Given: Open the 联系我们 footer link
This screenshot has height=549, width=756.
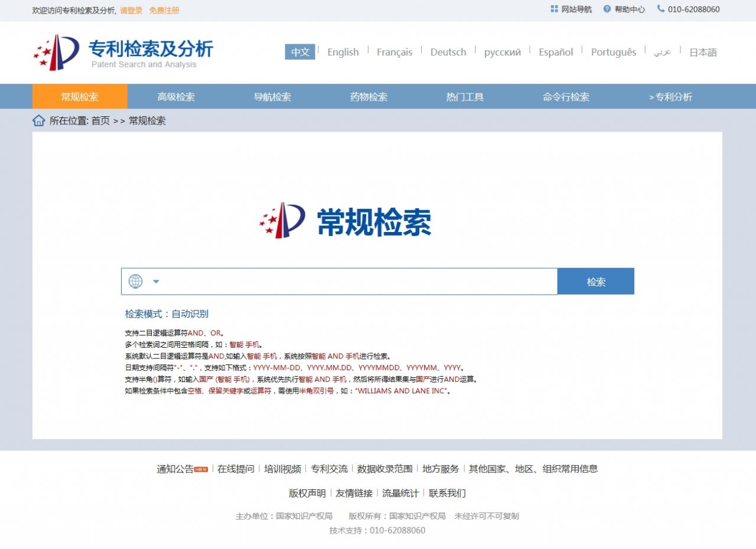Looking at the screenshot, I should [x=447, y=493].
